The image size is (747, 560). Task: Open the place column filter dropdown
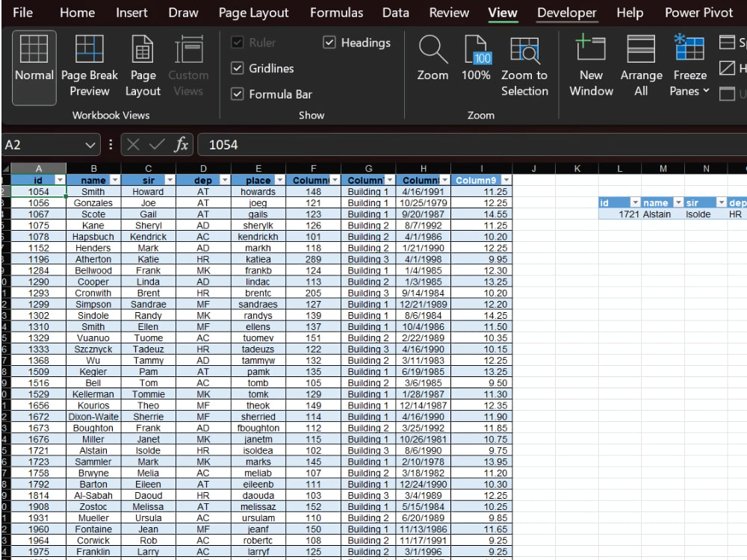279,180
